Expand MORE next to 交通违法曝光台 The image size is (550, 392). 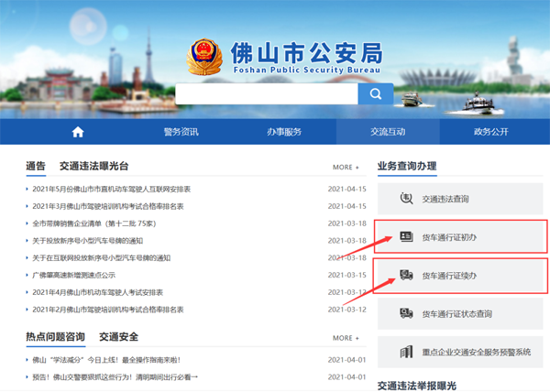click(x=346, y=168)
